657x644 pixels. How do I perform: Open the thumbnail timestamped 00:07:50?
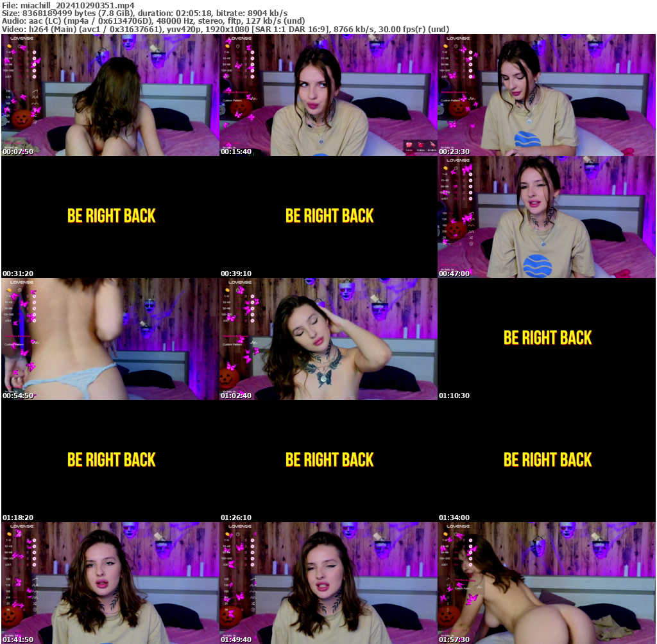coord(110,95)
